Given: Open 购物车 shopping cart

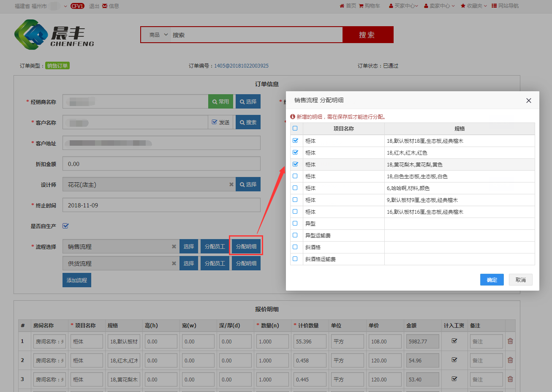Looking at the screenshot, I should [370, 6].
